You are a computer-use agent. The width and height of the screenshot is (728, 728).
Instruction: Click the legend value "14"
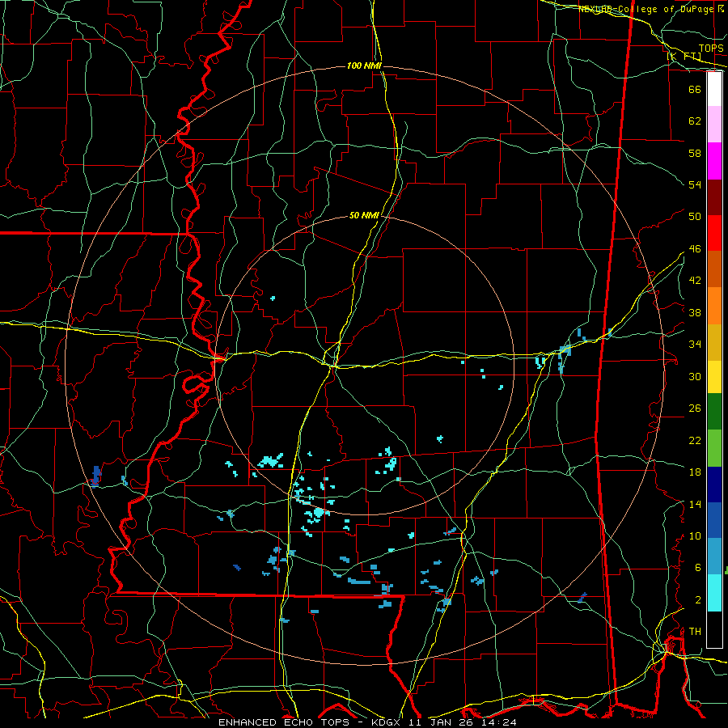pos(695,504)
